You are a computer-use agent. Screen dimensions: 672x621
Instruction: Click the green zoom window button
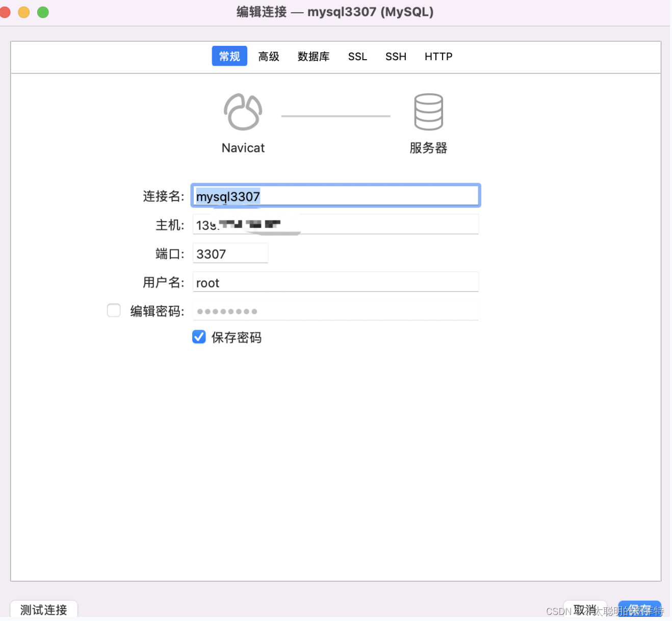(43, 12)
